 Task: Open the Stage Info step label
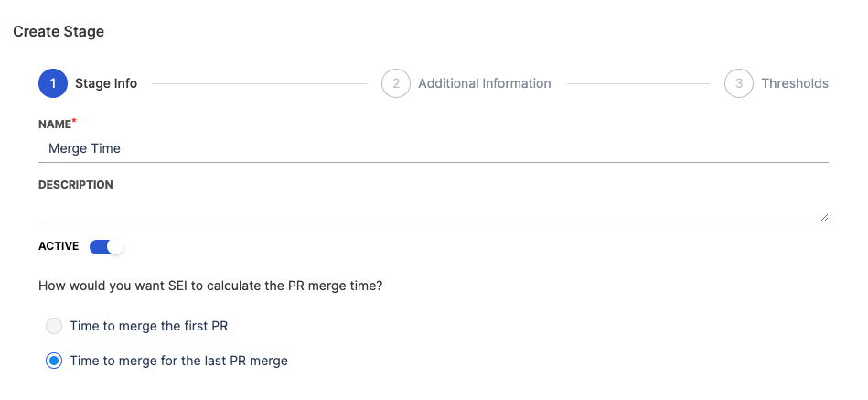coord(106,83)
